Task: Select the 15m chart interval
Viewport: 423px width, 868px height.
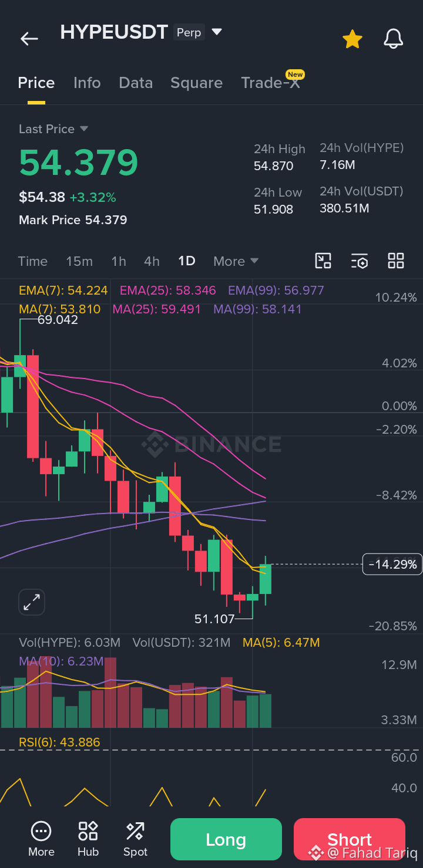Action: coord(79,261)
